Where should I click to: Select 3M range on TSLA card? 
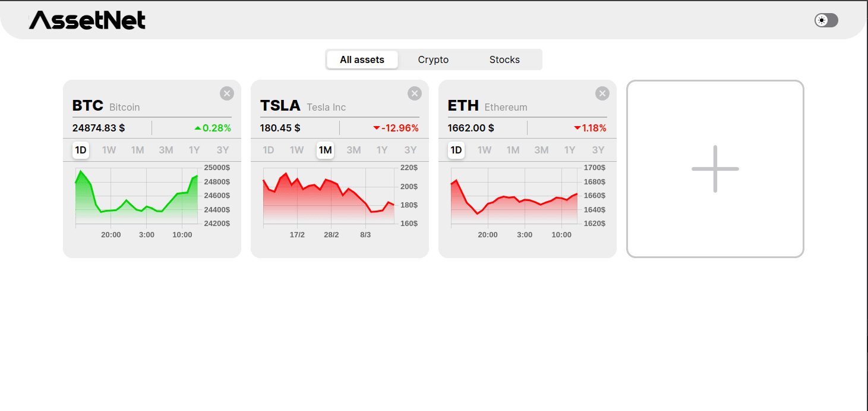point(354,150)
